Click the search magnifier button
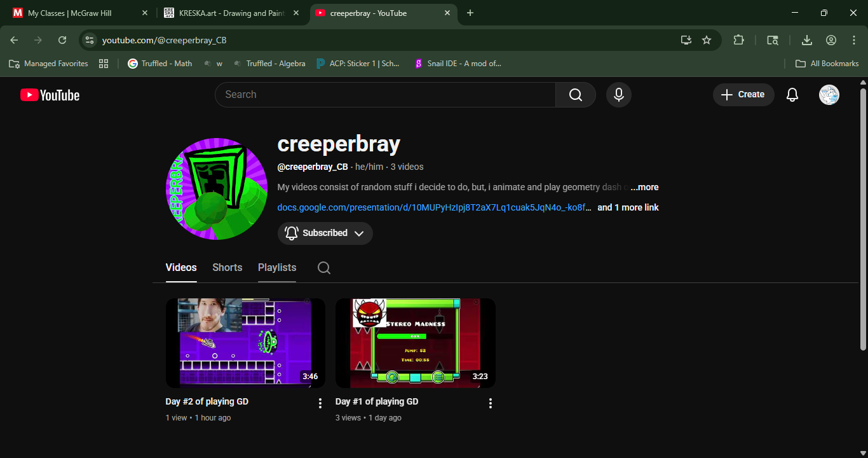Viewport: 868px width, 458px height. [575, 95]
